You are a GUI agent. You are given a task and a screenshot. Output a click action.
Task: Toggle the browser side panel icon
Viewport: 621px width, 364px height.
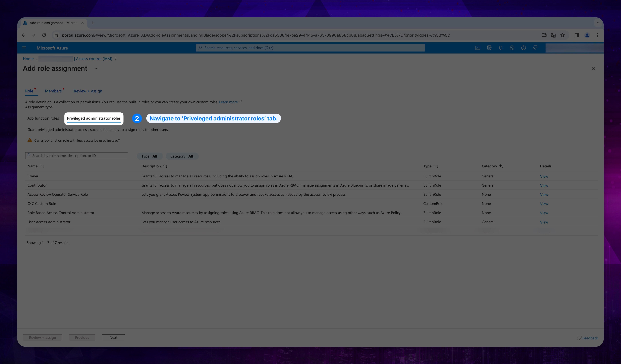coord(577,35)
